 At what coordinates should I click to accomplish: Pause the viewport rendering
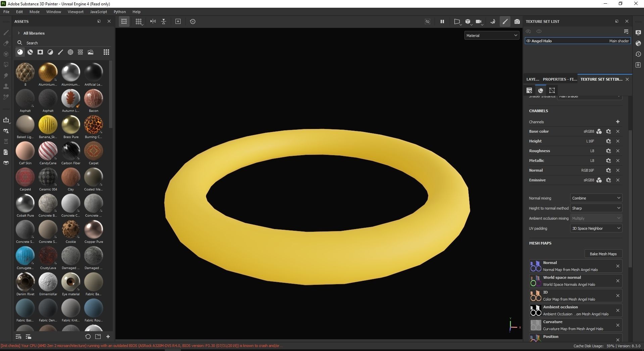coord(442,21)
